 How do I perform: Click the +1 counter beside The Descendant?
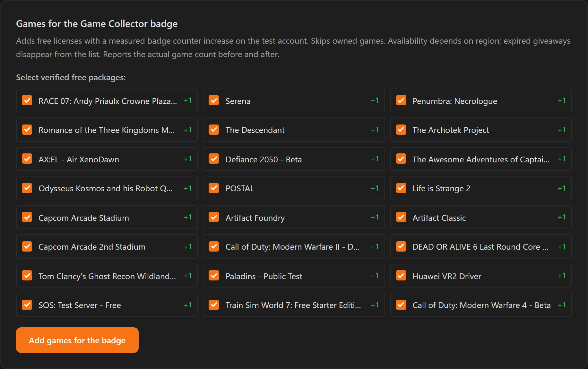[x=375, y=130]
